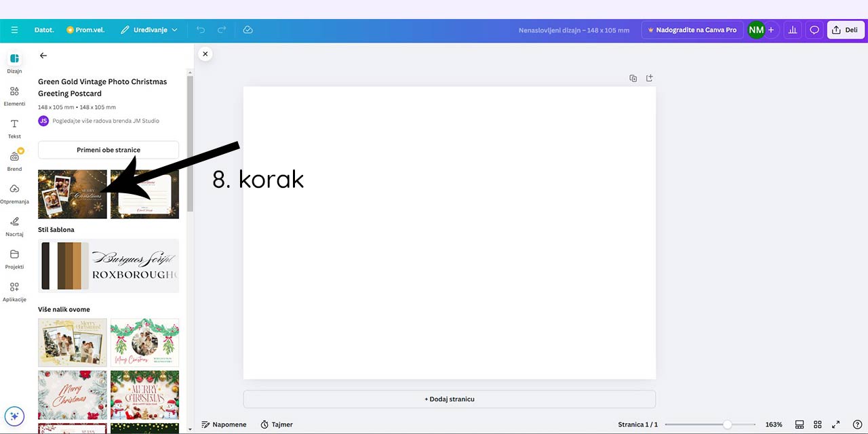Duplicate the current page via its icon
Viewport: 868px width, 434px height.
click(633, 78)
